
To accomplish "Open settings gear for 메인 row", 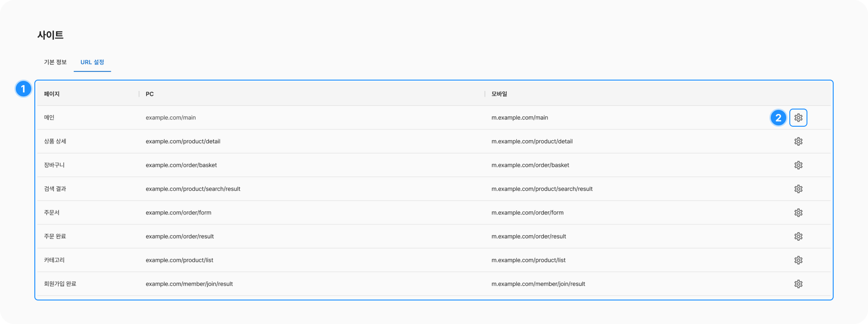I will [x=798, y=118].
